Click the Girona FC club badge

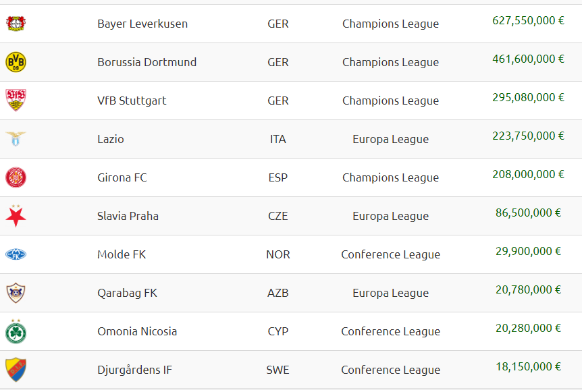(x=16, y=177)
